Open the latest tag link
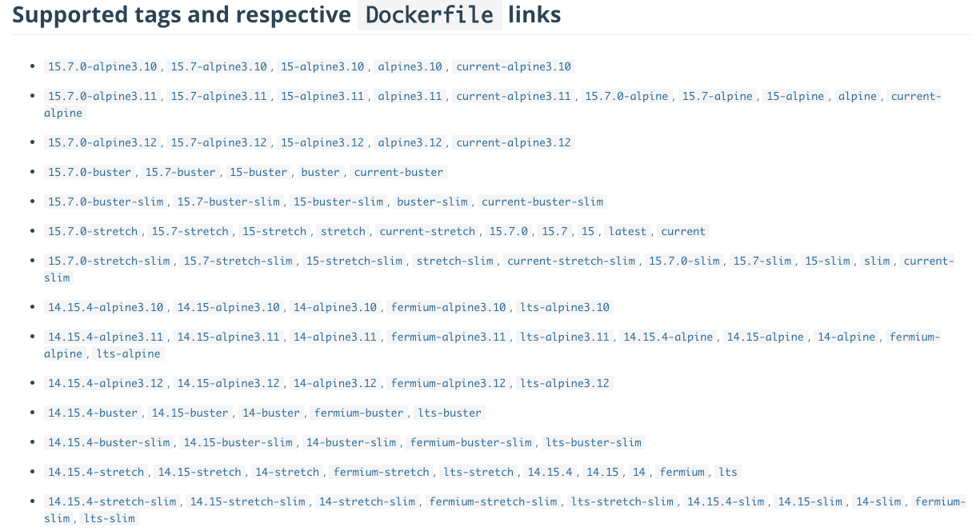980x531 pixels. click(627, 231)
